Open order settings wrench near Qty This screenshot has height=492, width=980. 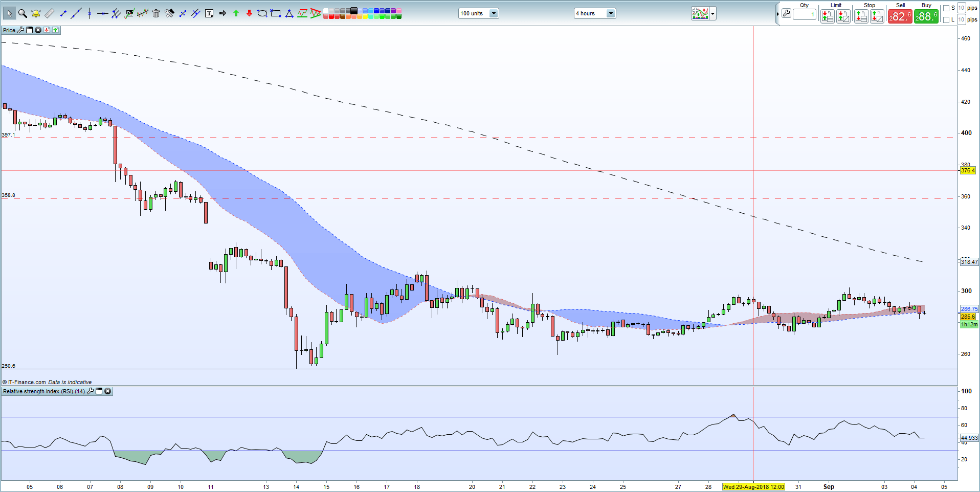786,13
